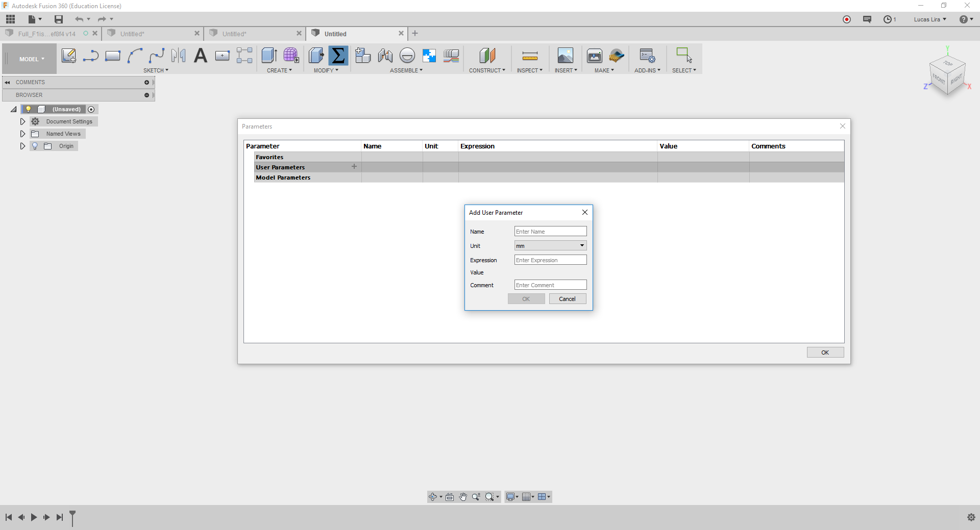The image size is (980, 530).
Task: Toggle the document visibility lightbulb in browser
Action: pyautogui.click(x=29, y=109)
